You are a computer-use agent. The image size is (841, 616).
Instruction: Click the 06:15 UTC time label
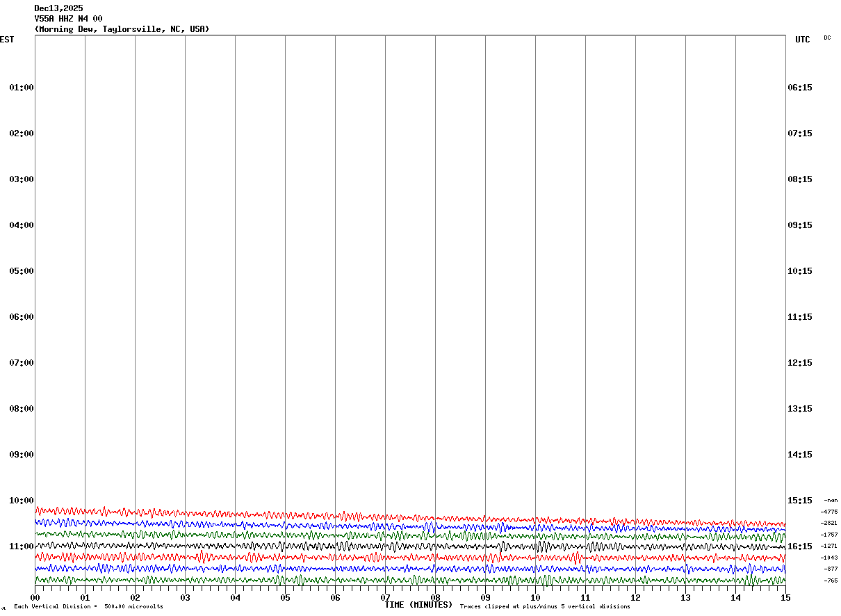[x=799, y=88]
